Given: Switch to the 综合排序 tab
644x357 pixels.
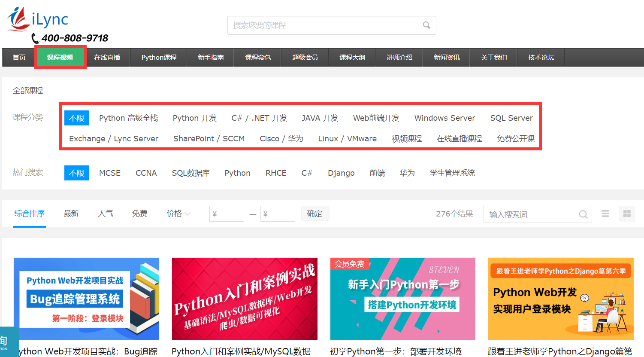Looking at the screenshot, I should click(x=29, y=214).
